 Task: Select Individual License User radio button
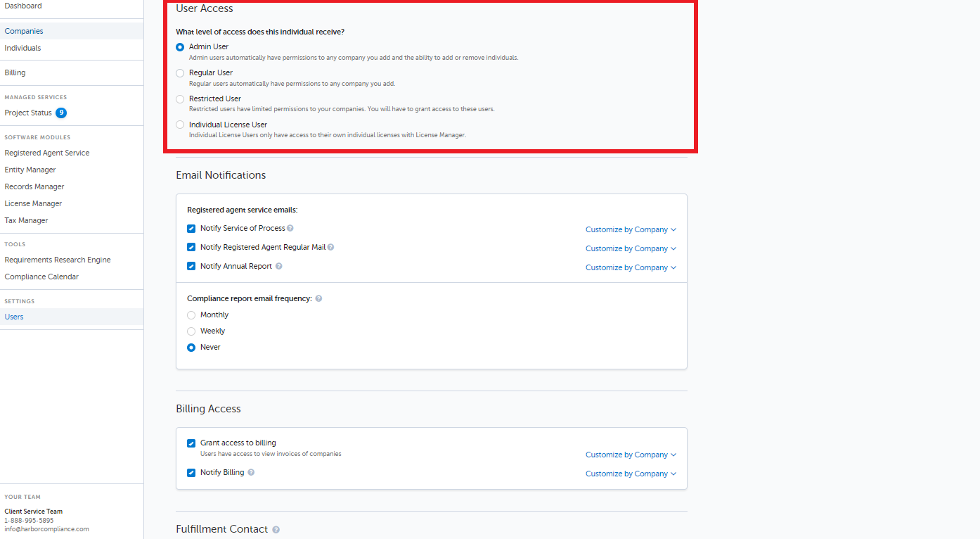click(180, 125)
